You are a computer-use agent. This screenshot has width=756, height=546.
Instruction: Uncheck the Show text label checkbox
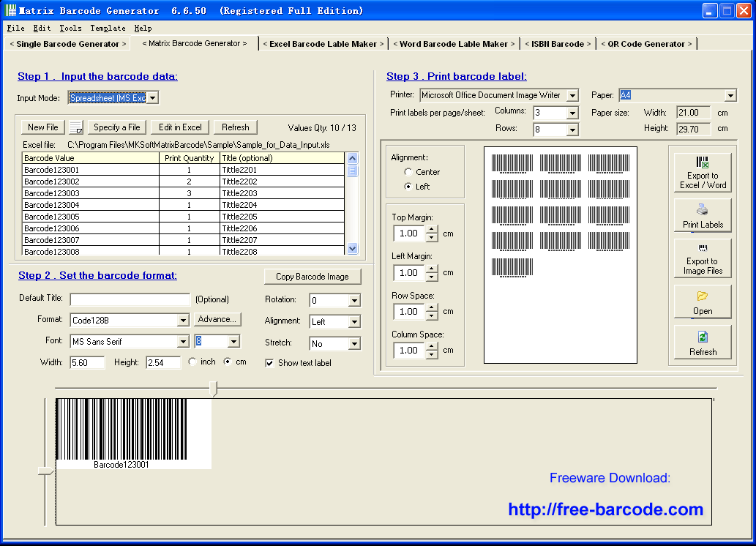coord(269,362)
